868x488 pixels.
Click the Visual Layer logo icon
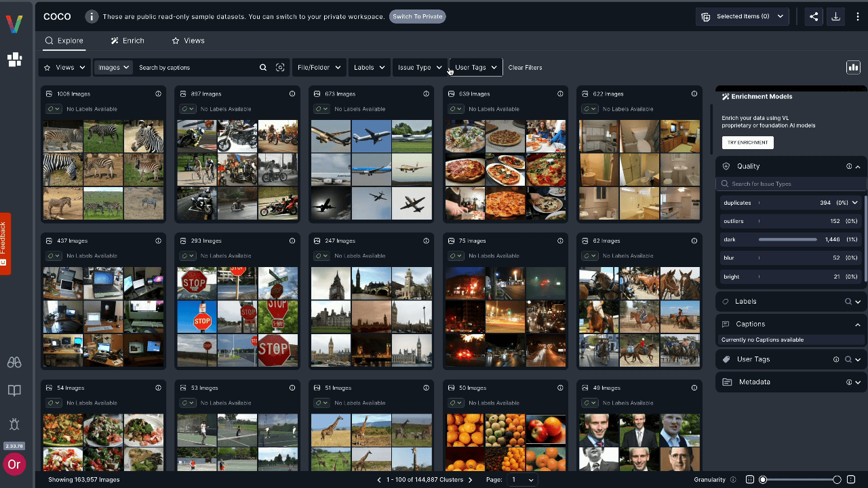[14, 24]
